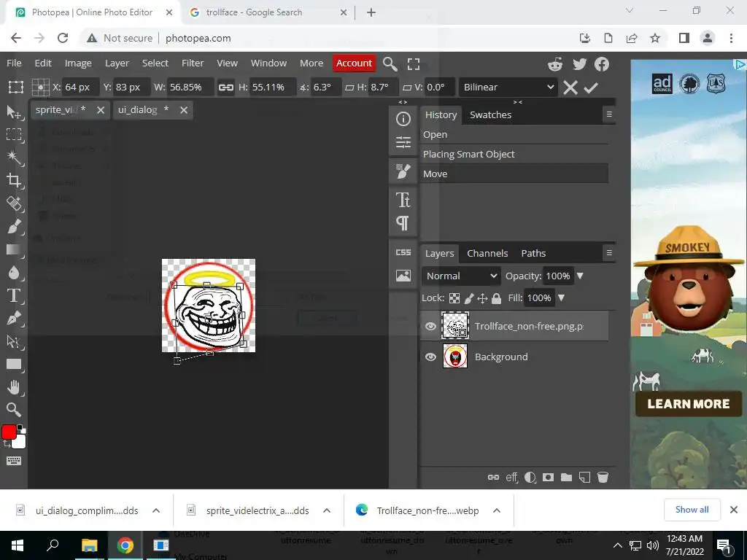Open the Bilinear interpolation dropdown
Viewport: 747px width, 560px height.
pos(508,87)
